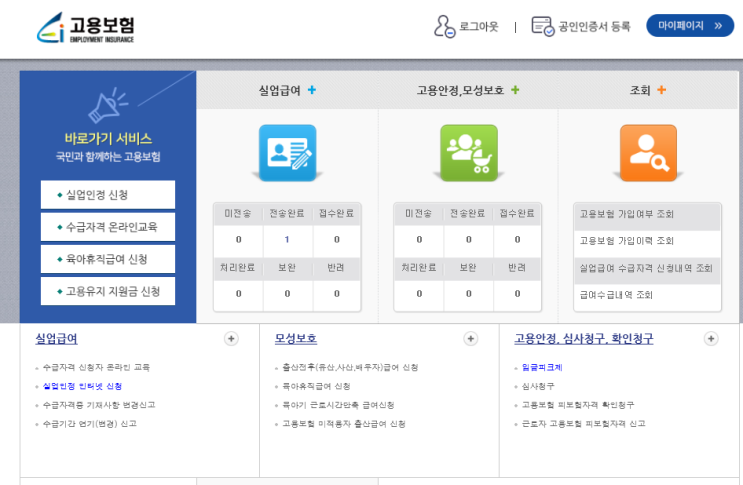Click 고용보험 가입여부 조회
The image size is (743, 485).
626,214
